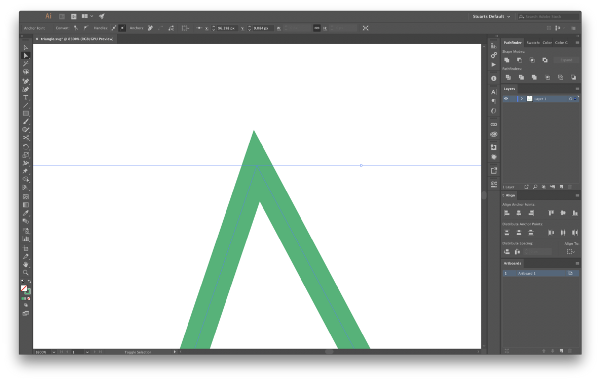The width and height of the screenshot is (600, 381).
Task: Open the Align panel options menu
Action: [x=577, y=195]
